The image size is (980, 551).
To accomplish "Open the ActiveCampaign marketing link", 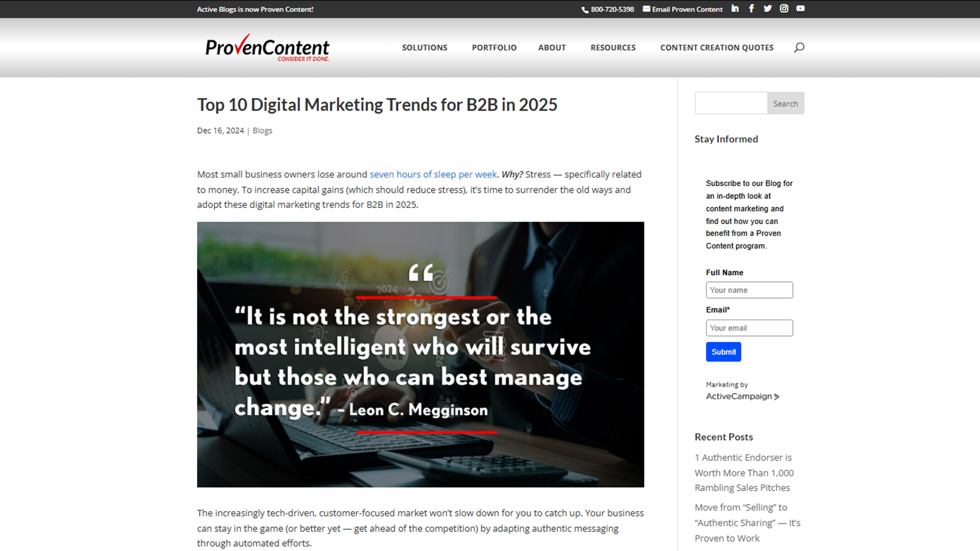I will coord(742,396).
